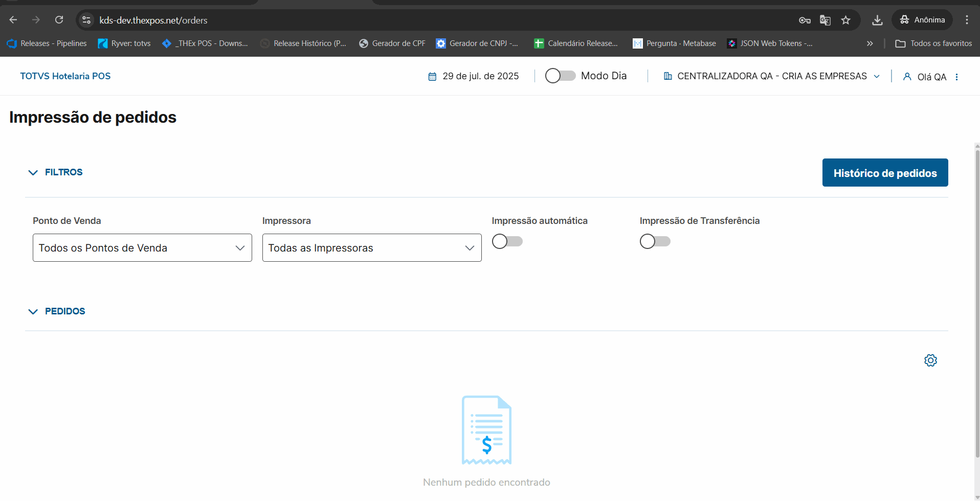Screen dimensions: 980x501
Task: Click the PEDIDOS section title
Action: tap(65, 311)
